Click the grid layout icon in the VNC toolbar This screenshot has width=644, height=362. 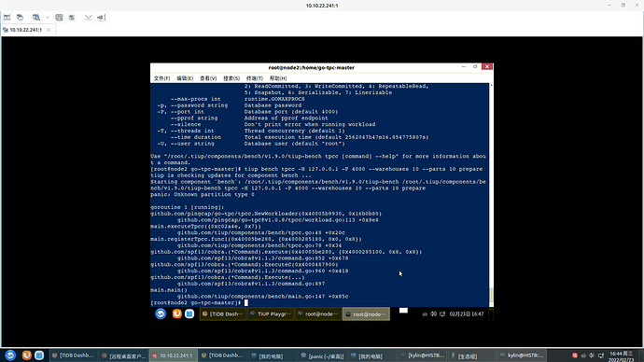[59, 17]
